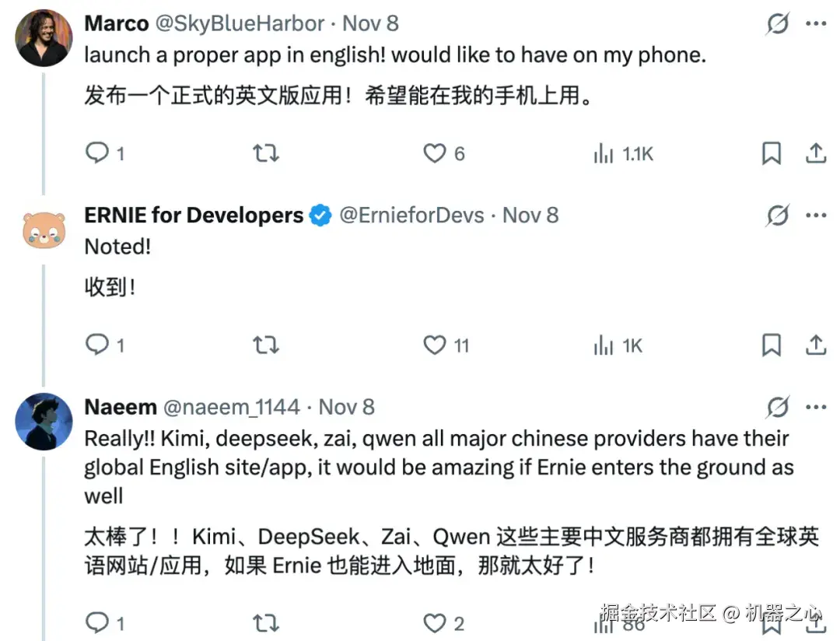Like Marco's tweet
This screenshot has height=641, width=840.
pos(433,153)
